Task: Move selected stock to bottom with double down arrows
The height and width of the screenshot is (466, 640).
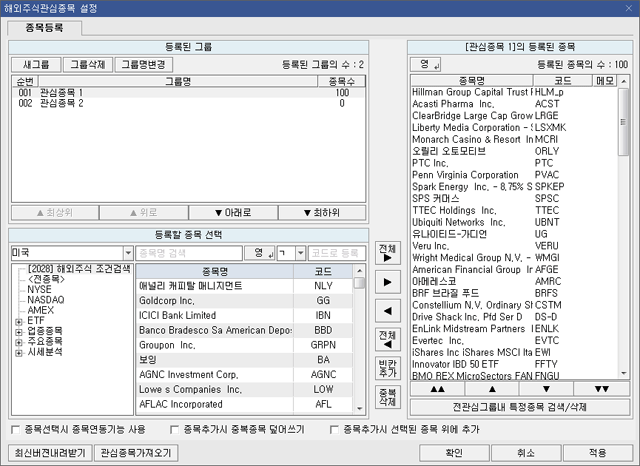Action: coord(602,389)
